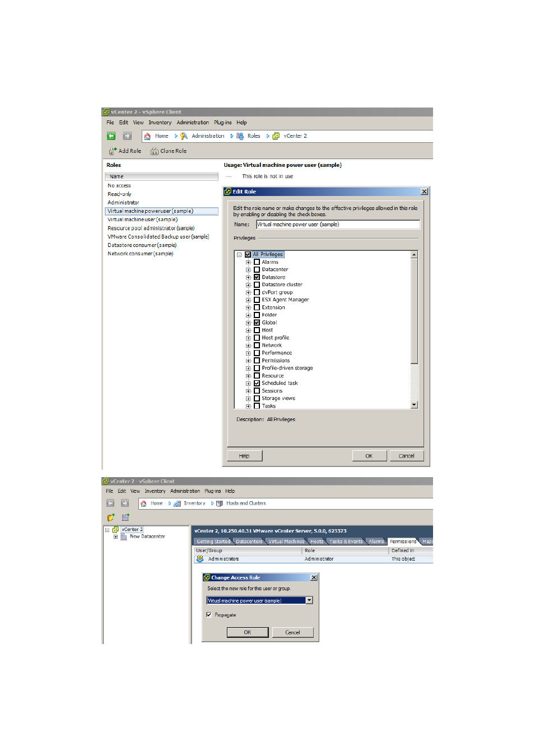The height and width of the screenshot is (756, 535).
Task: Click the privileges list scrollbar down arrow
Action: (x=415, y=405)
